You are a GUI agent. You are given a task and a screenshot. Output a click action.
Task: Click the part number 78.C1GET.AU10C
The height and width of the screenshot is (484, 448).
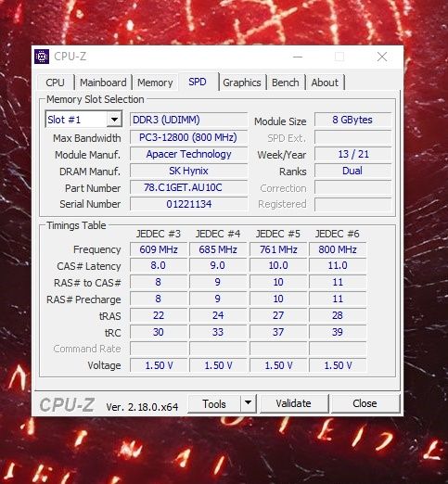pyautogui.click(x=188, y=187)
